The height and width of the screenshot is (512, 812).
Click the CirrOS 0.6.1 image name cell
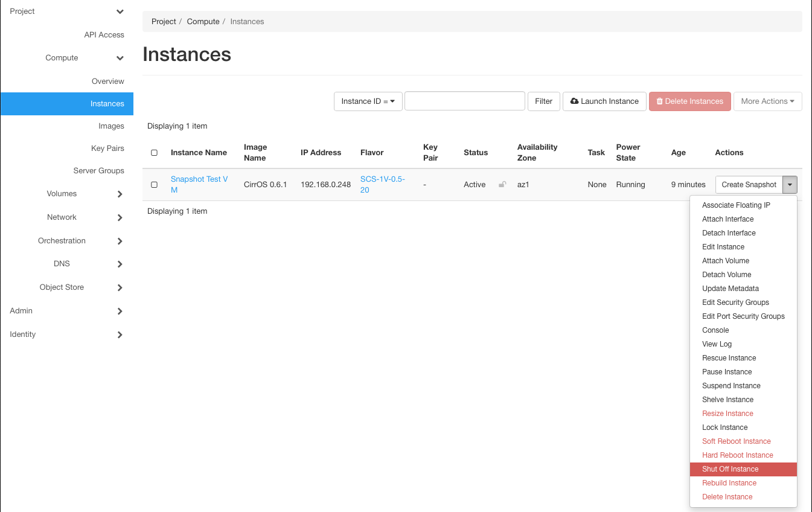(x=266, y=185)
